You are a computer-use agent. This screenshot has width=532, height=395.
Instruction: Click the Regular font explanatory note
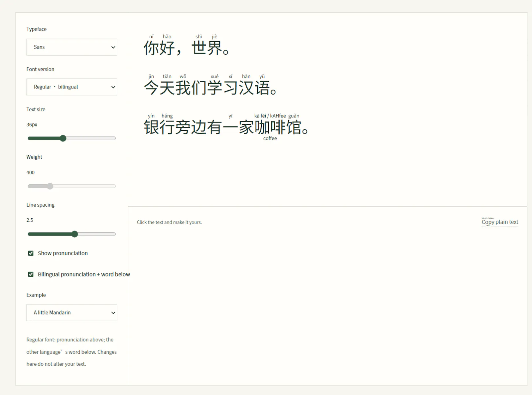[x=71, y=352]
